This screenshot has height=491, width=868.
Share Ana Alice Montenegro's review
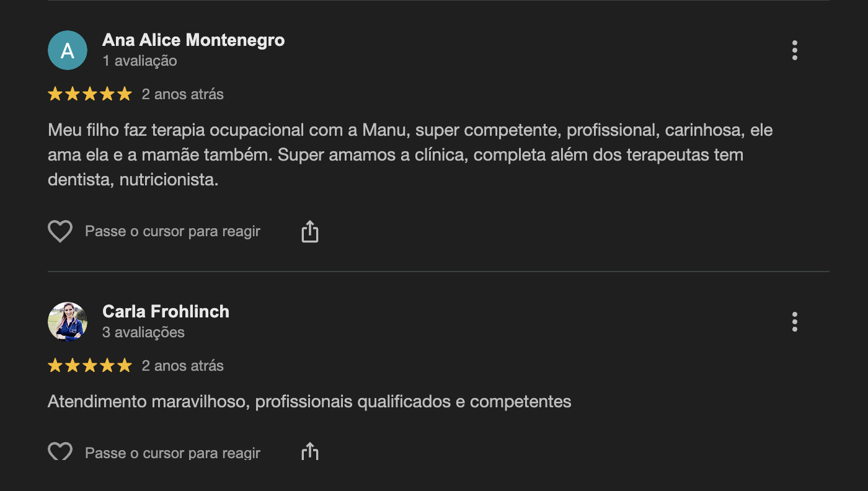pos(309,231)
